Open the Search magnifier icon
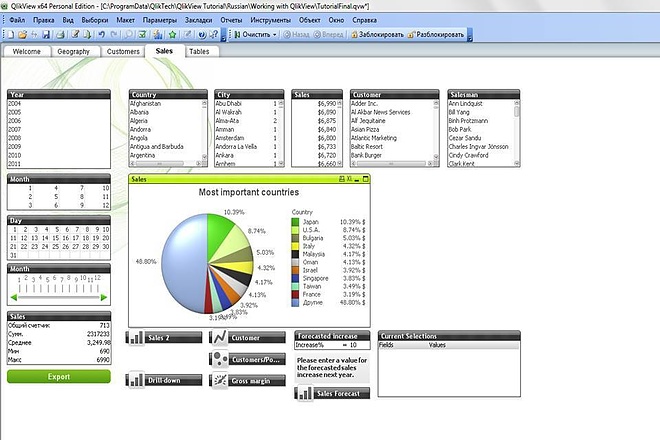Screen dimensions: 660x440 click(x=128, y=35)
